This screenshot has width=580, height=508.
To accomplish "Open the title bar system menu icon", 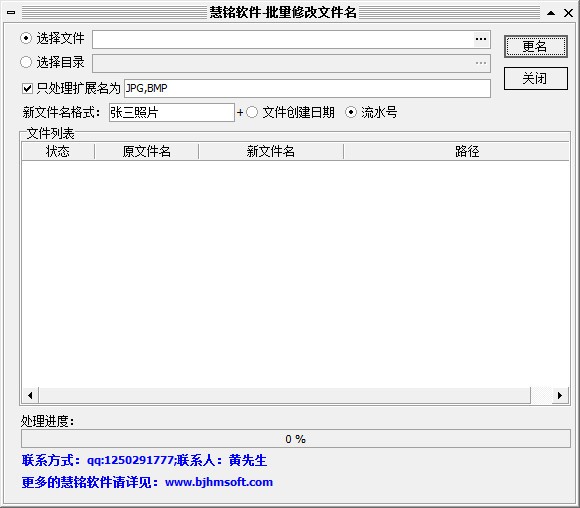I will [x=11, y=12].
